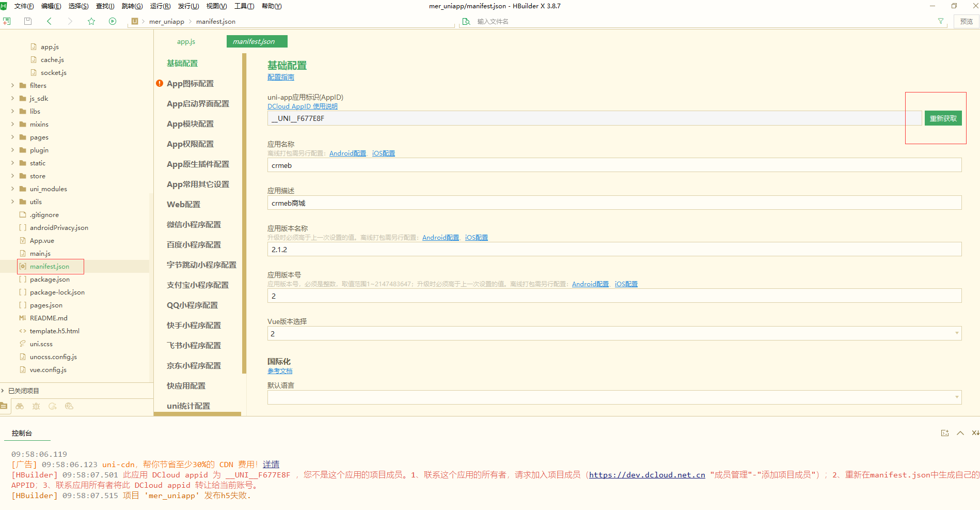980x510 pixels.
Task: Click the 输入文件名 search field
Action: pos(702,21)
